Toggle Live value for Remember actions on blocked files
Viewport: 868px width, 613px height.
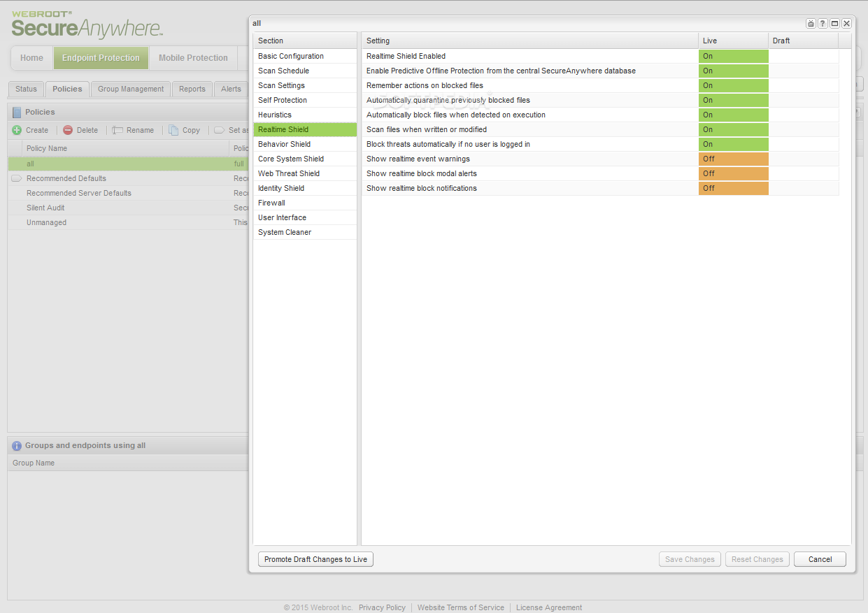click(x=733, y=85)
